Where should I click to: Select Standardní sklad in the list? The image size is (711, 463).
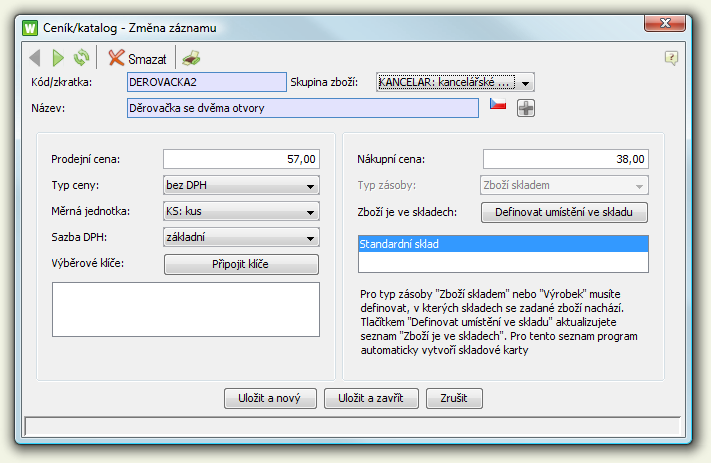502,243
